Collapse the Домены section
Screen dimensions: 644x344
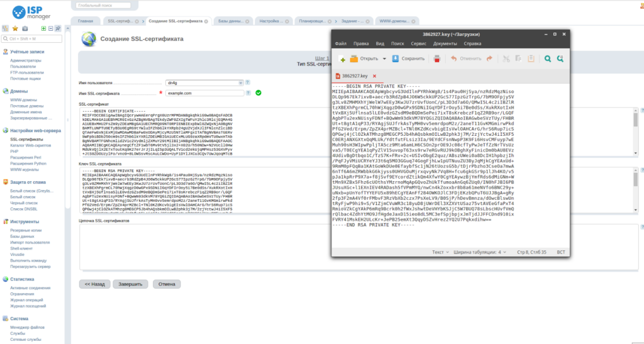pyautogui.click(x=19, y=91)
